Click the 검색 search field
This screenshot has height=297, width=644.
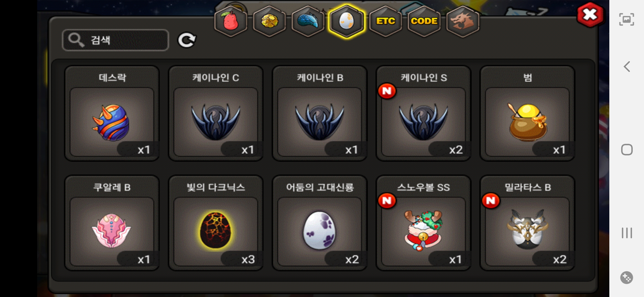115,40
